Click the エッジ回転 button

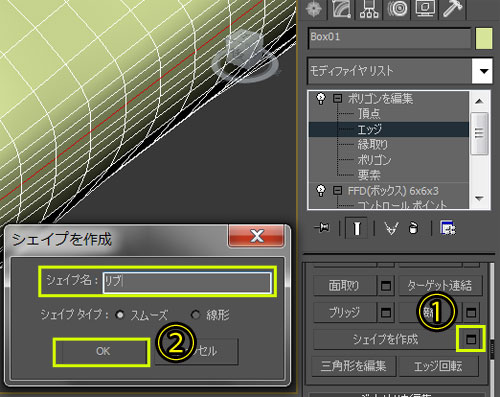438,366
